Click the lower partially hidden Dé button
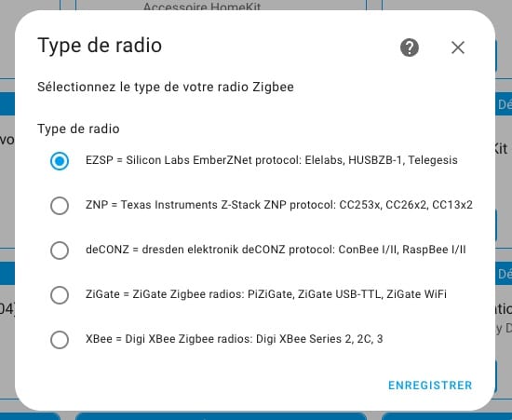Image resolution: width=512 pixels, height=420 pixels. point(504,274)
